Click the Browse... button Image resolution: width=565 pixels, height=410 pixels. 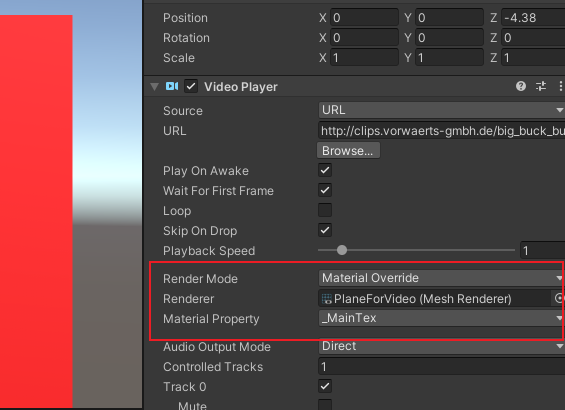[348, 151]
